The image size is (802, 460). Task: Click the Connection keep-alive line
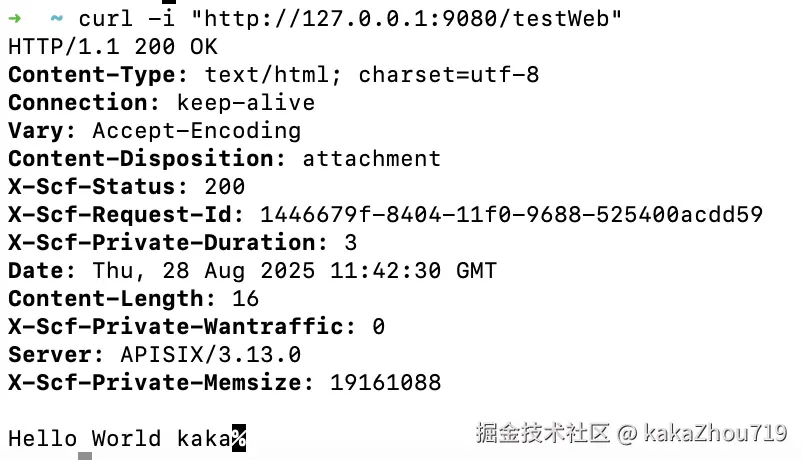pos(160,103)
